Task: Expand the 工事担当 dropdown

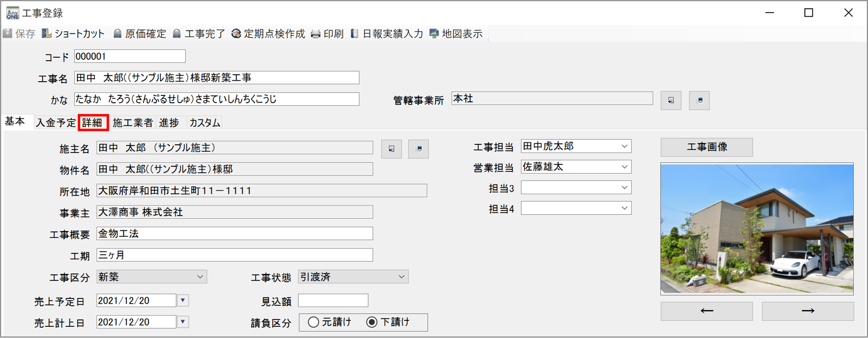Action: pyautogui.click(x=624, y=146)
